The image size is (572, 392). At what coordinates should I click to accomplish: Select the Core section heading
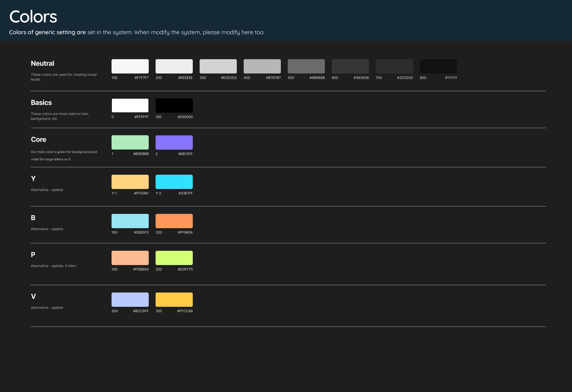(x=39, y=140)
